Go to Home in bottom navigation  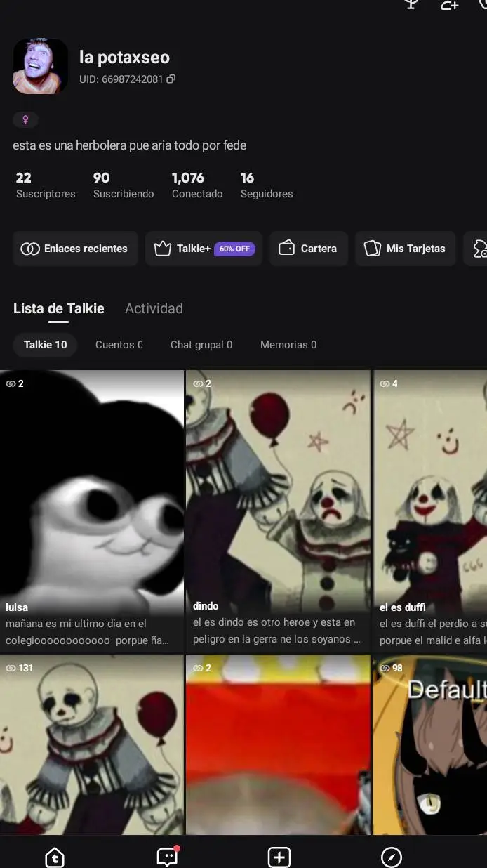pyautogui.click(x=55, y=857)
